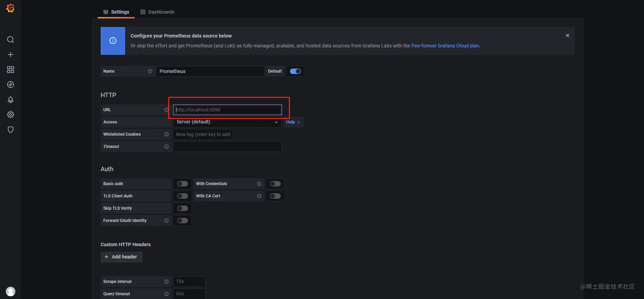Screen dimensions: 644x299
Task: Click the info icon beside Timeout
Action: tap(166, 147)
